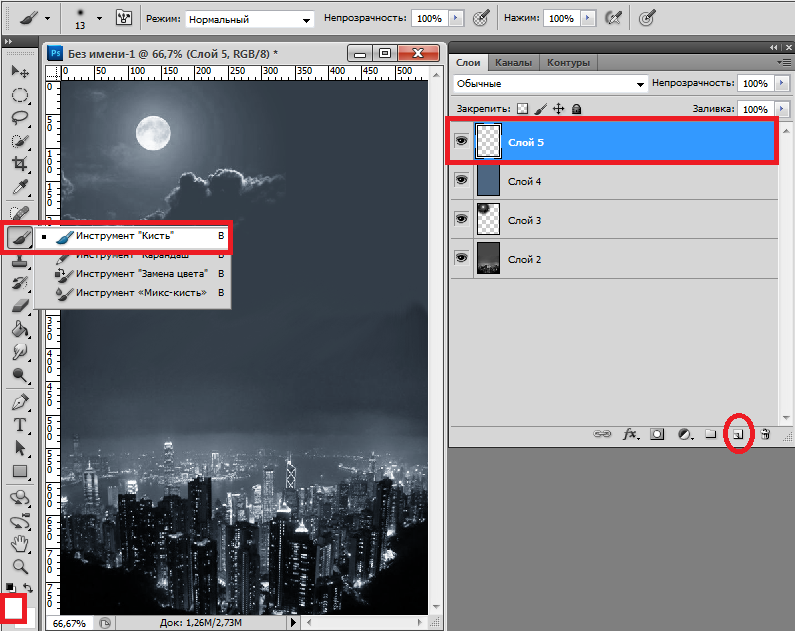Choose Инструмент «Микс-кисть» from flyout

pyautogui.click(x=133, y=293)
